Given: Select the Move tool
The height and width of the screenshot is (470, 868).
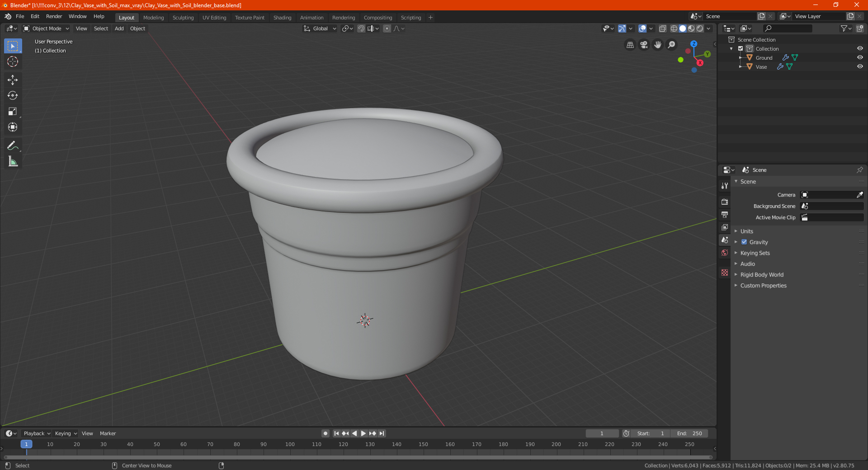Looking at the screenshot, I should [13, 80].
